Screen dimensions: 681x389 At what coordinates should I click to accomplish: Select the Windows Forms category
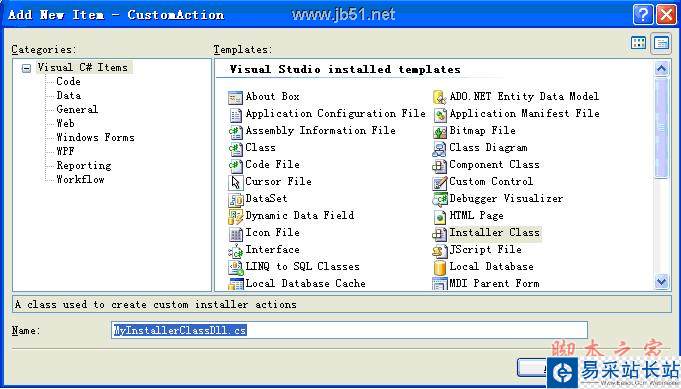point(96,137)
